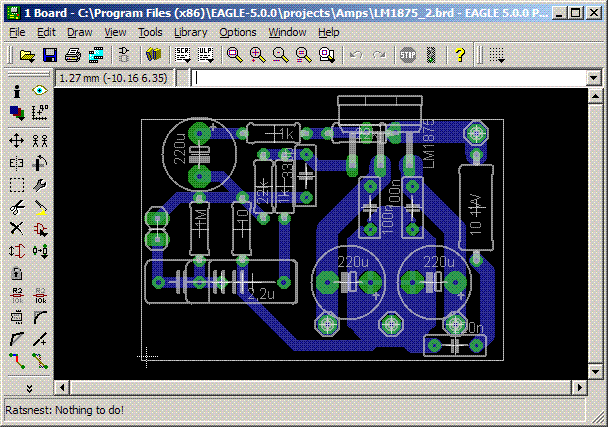This screenshot has width=608, height=431.
Task: Click the vertical scrollbar down arrow
Action: pos(595,372)
